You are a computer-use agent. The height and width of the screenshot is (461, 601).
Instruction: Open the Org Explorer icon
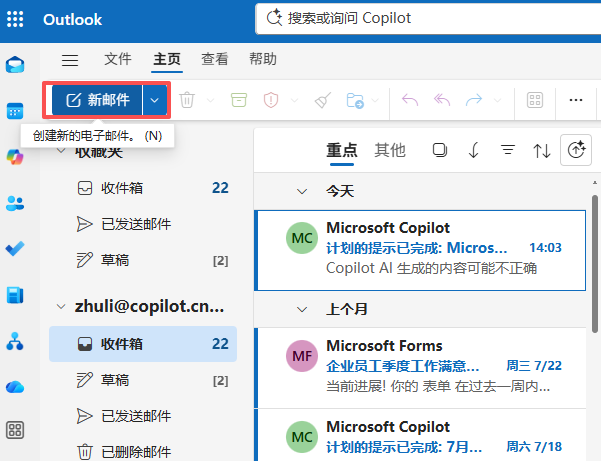[15, 341]
